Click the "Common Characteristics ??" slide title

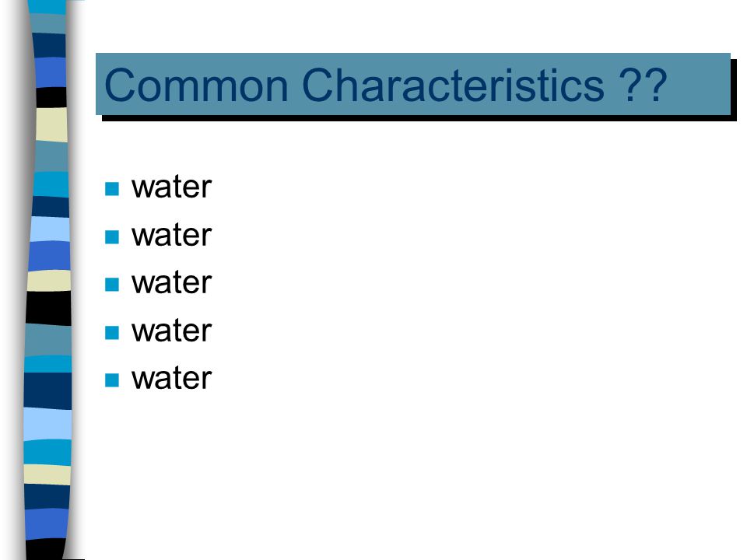pyautogui.click(x=385, y=85)
